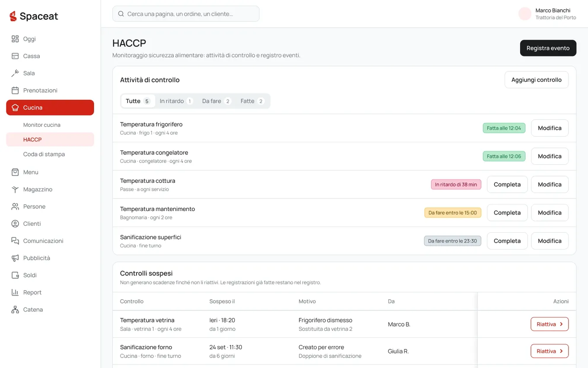Select the HACCP submenu item
The image size is (588, 368).
[x=50, y=140]
